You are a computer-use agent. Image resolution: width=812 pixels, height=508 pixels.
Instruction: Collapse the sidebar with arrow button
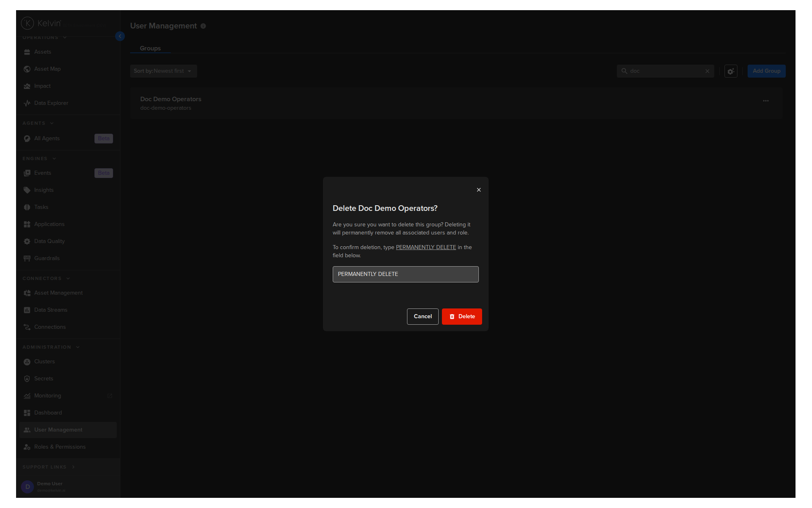[x=120, y=36]
